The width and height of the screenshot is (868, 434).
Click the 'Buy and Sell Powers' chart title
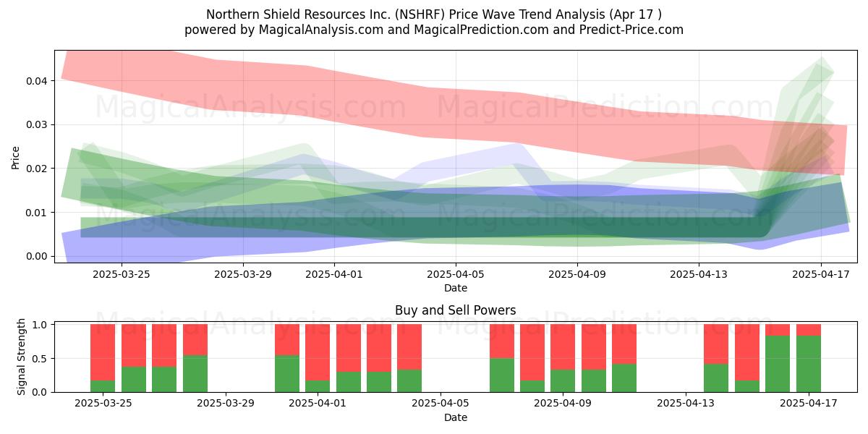(456, 310)
